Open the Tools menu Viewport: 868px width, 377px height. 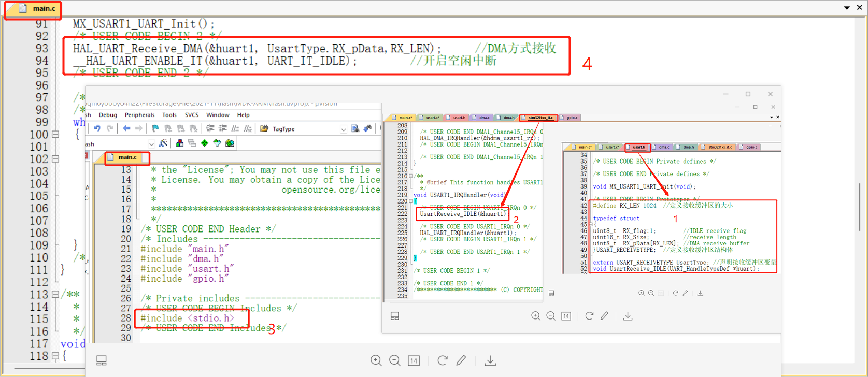point(169,115)
